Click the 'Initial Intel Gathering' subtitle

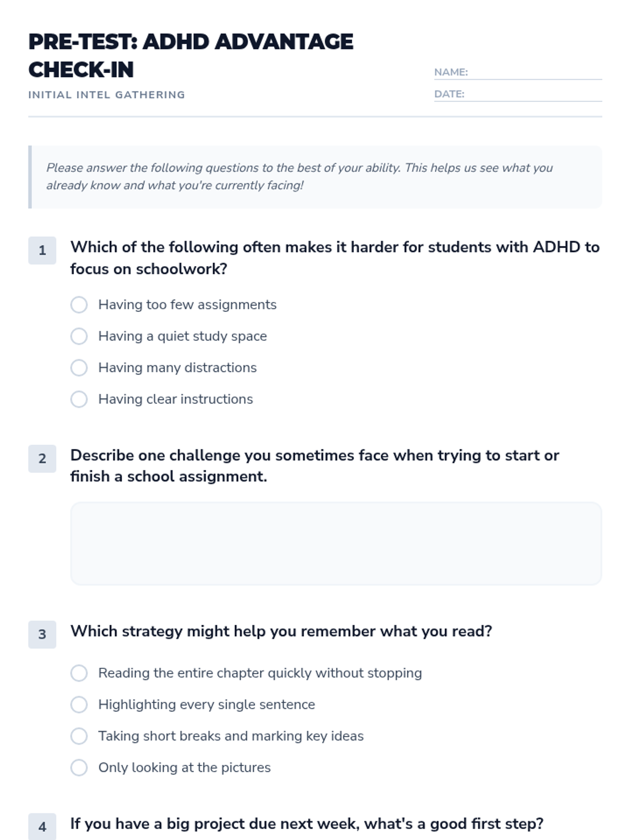(107, 95)
